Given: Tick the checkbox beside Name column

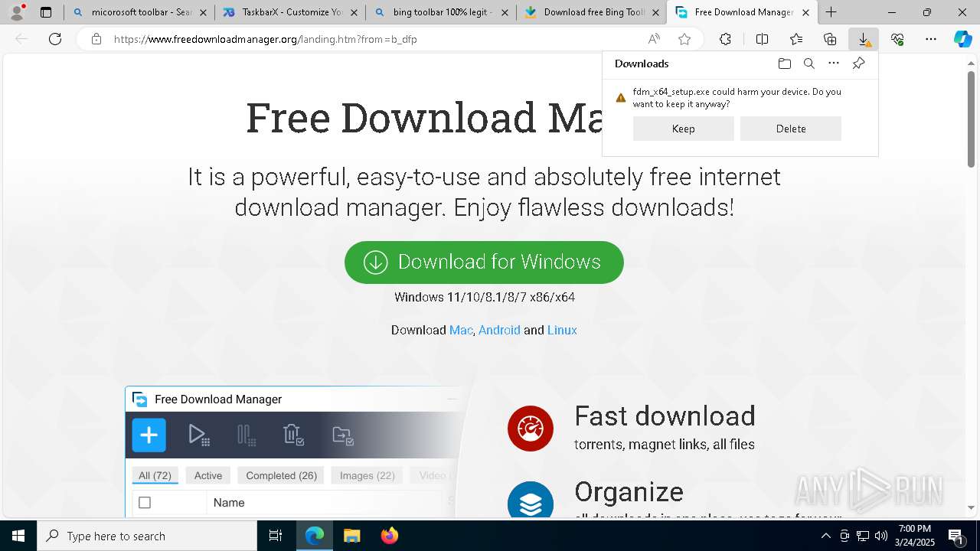Looking at the screenshot, I should [x=145, y=503].
